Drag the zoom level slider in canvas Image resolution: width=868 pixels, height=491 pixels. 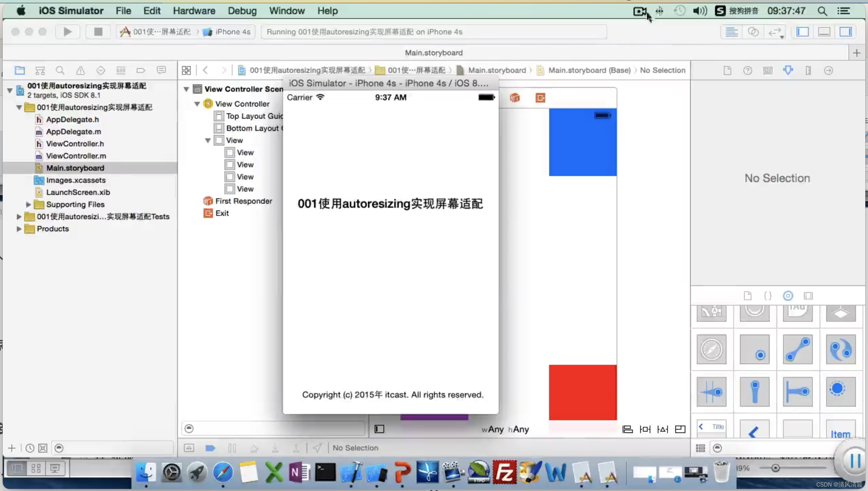click(775, 468)
